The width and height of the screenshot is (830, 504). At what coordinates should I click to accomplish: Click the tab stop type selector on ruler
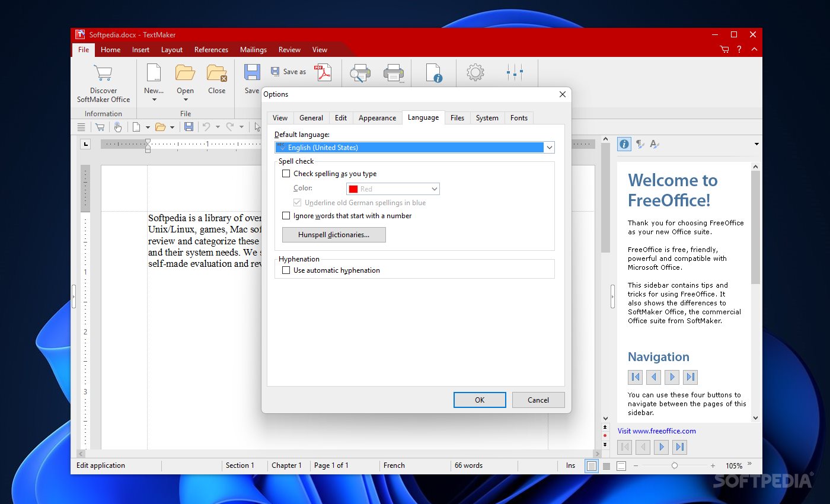[x=85, y=143]
